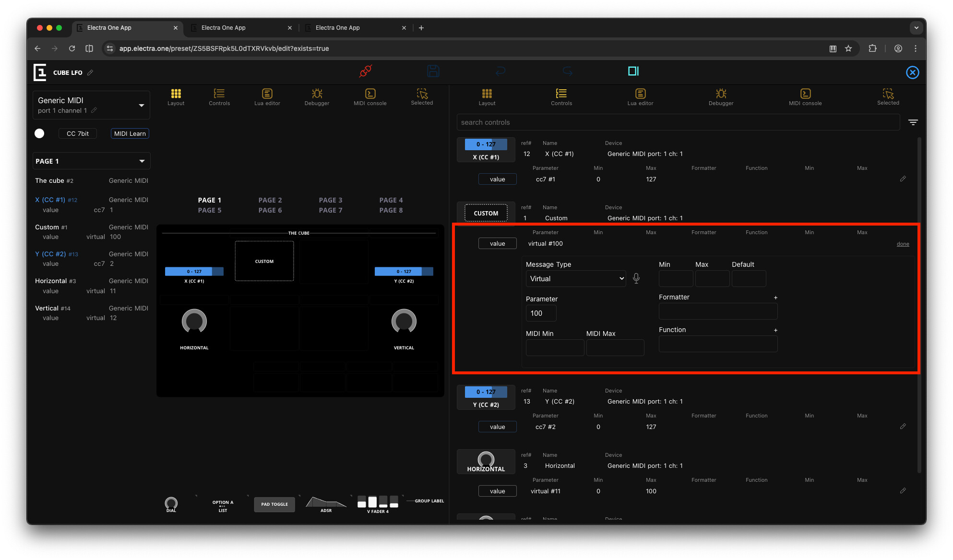
Task: Open the filter controls icon beside search
Action: 913,122
